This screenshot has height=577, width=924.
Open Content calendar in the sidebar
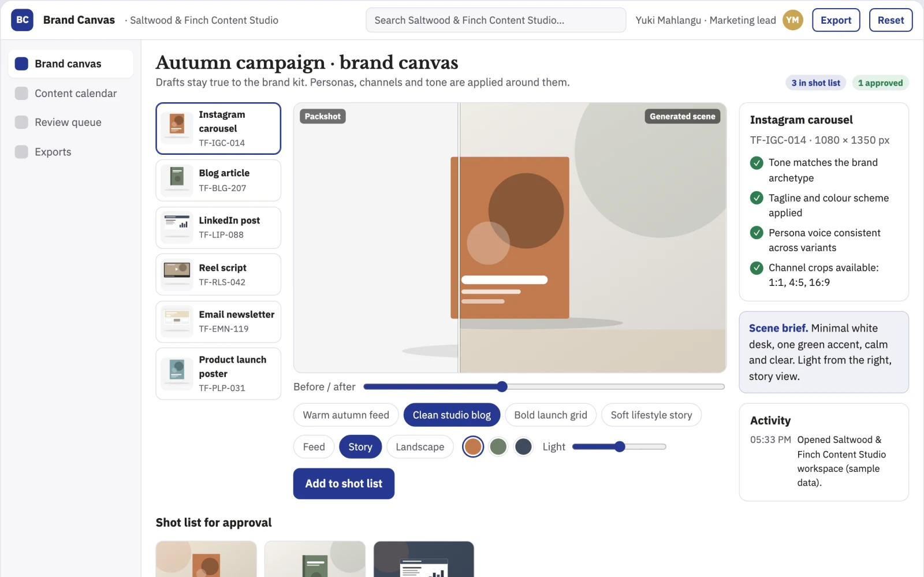click(x=70, y=93)
